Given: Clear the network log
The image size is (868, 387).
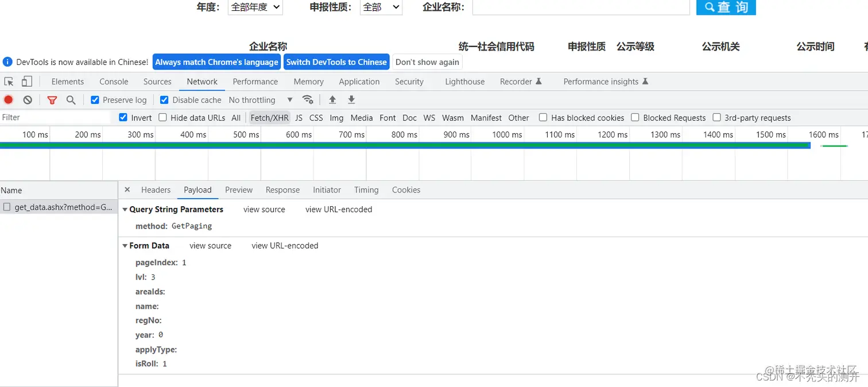Looking at the screenshot, I should coord(28,100).
